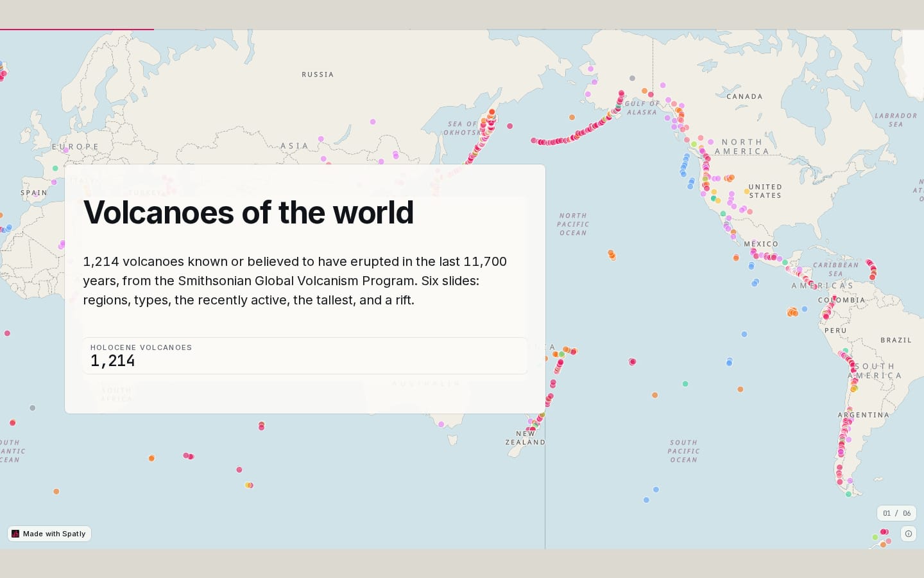Screen dimensions: 924x578
Task: Click the Smithsonian description paragraph
Action: click(x=295, y=281)
